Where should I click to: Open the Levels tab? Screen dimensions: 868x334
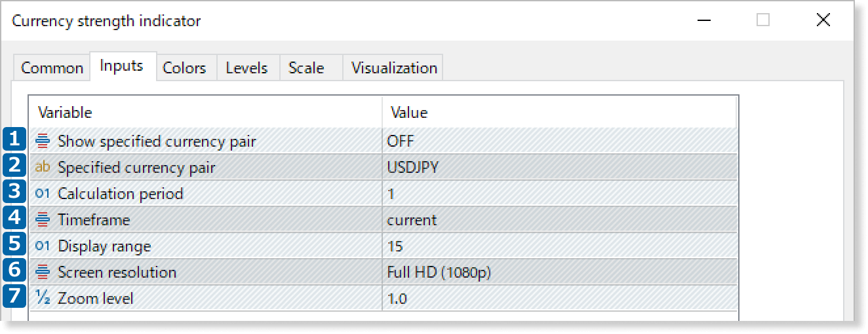tap(247, 67)
